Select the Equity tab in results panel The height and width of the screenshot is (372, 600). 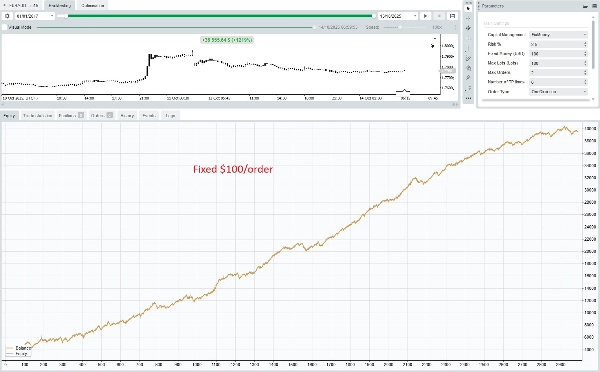click(x=9, y=115)
